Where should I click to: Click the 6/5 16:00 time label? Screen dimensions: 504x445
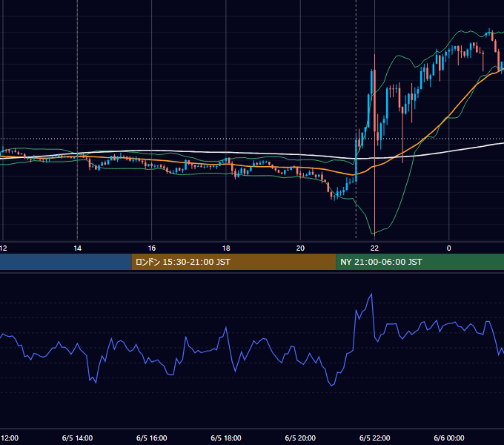(x=151, y=438)
